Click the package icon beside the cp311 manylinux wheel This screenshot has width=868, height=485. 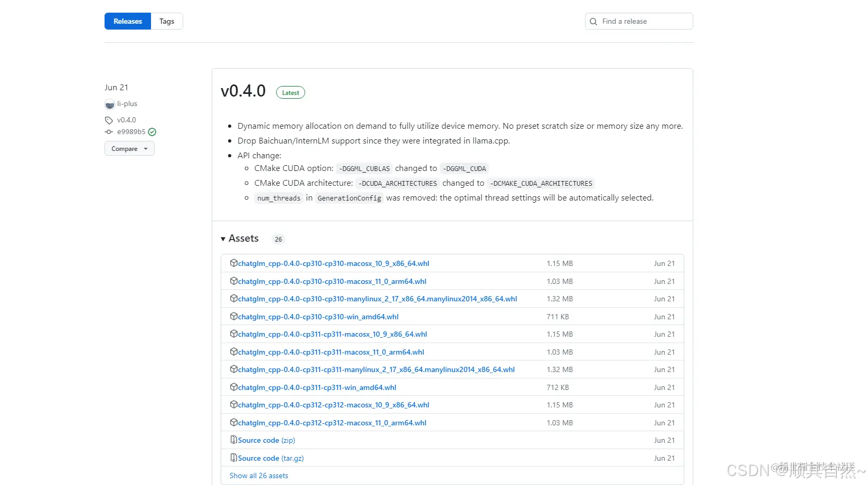tap(233, 369)
